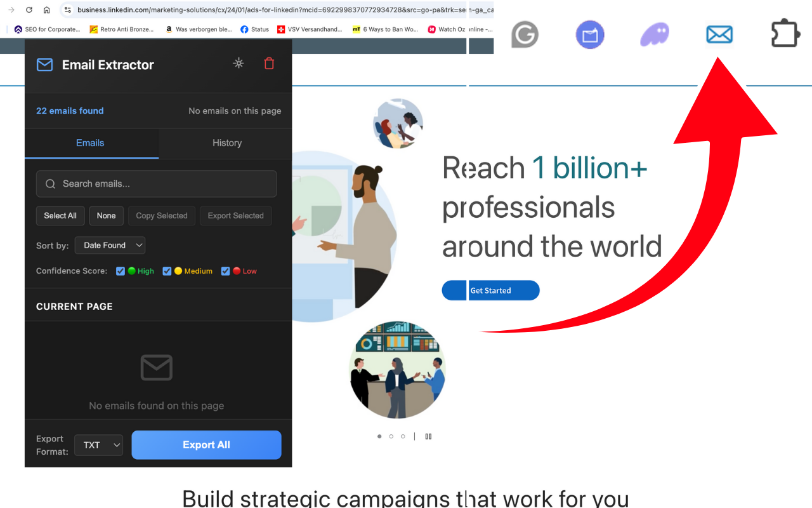Click the Reach 1 billion+ headline
The image size is (812, 508).
(x=552, y=207)
